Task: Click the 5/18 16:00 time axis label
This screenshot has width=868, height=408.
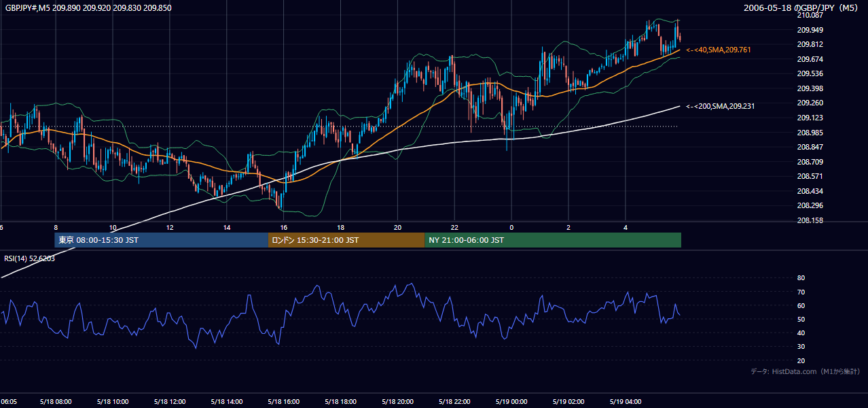Action: click(284, 401)
